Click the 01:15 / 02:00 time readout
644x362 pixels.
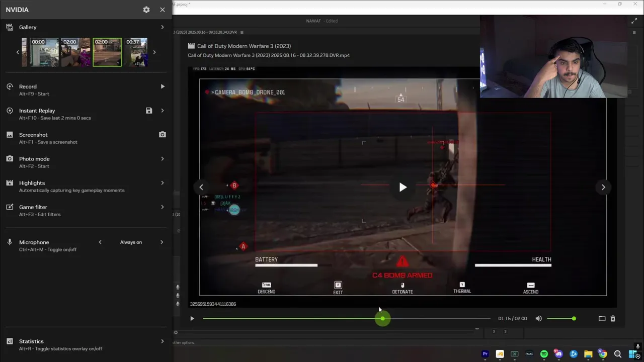click(x=513, y=318)
